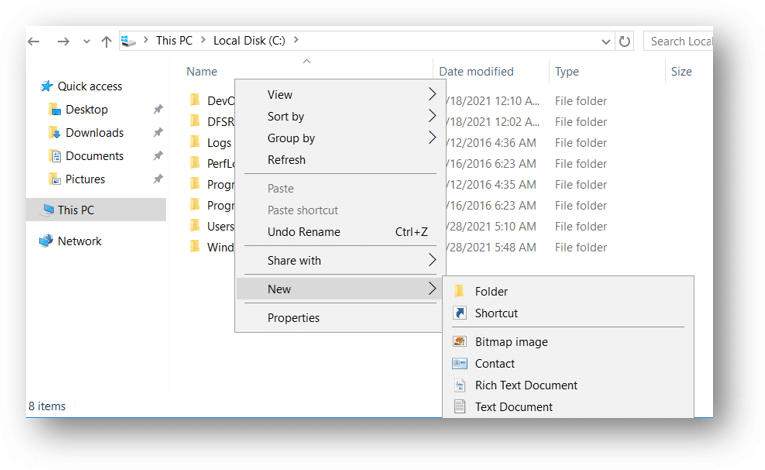This screenshot has height=470, width=765.
Task: Open the New submenu
Action: coord(339,289)
